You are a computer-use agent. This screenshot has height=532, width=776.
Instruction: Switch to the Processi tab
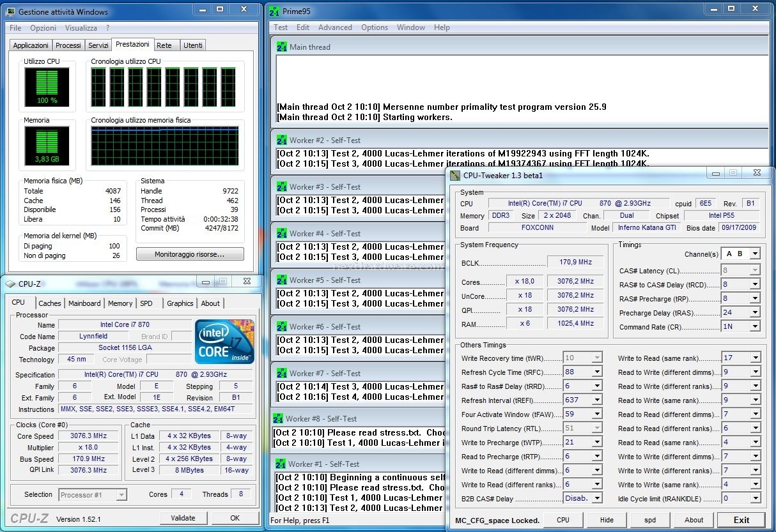[68, 45]
